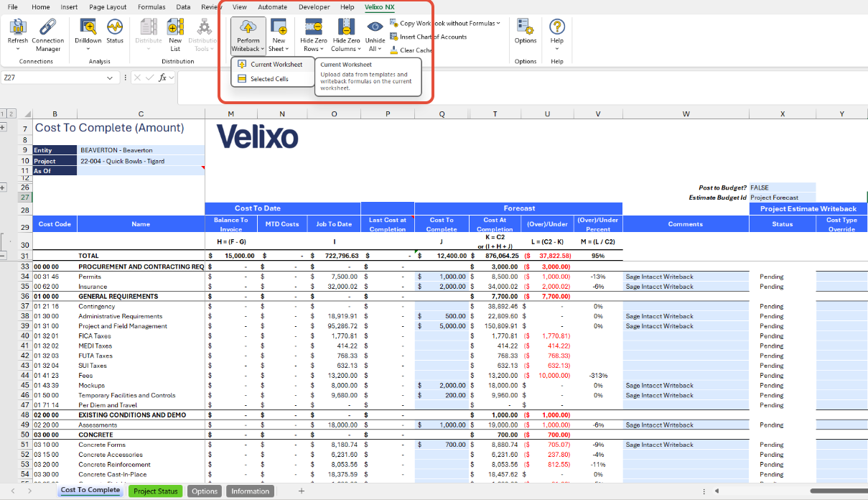This screenshot has width=868, height=500.
Task: Click the Help question mark icon
Action: 557,27
